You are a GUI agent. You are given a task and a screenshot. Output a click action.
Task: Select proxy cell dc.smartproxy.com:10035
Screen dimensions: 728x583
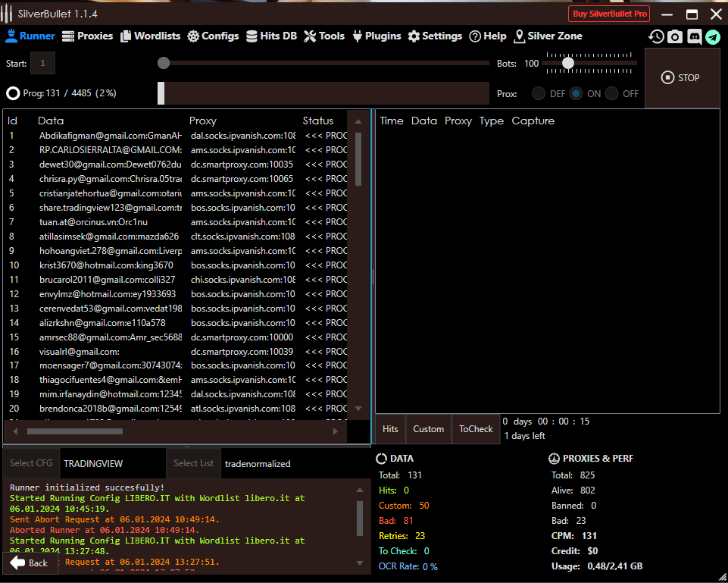242,165
